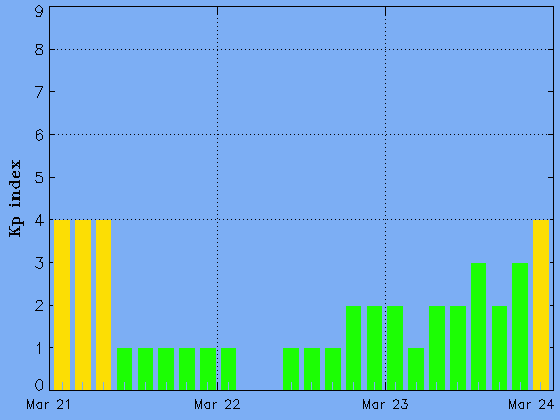Image resolution: width=560 pixels, height=420 pixels.
Task: Click the green bar just left of Mar 22 gridline
Action: click(x=208, y=369)
